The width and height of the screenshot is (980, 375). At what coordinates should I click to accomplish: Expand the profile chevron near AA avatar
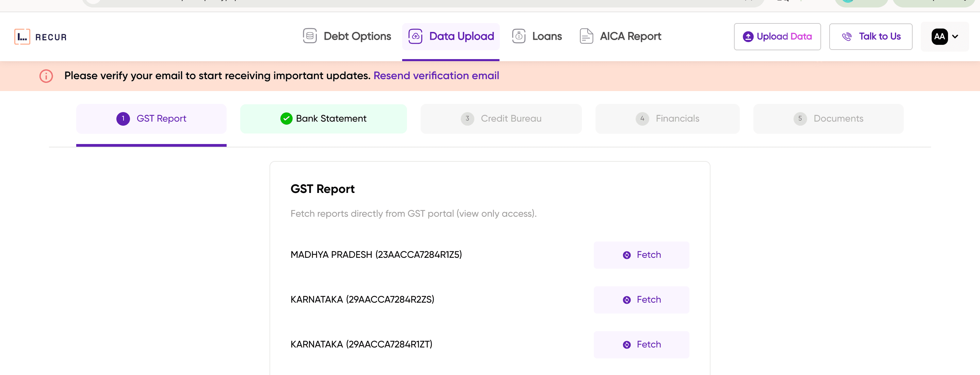click(955, 37)
